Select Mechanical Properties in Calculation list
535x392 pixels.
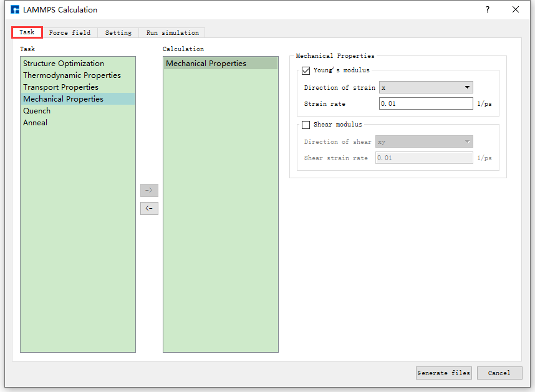click(x=206, y=64)
